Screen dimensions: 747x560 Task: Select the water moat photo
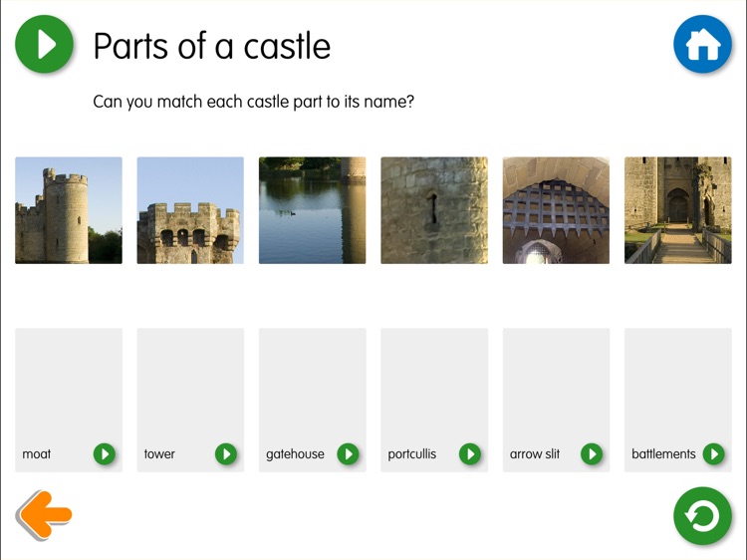(x=312, y=210)
